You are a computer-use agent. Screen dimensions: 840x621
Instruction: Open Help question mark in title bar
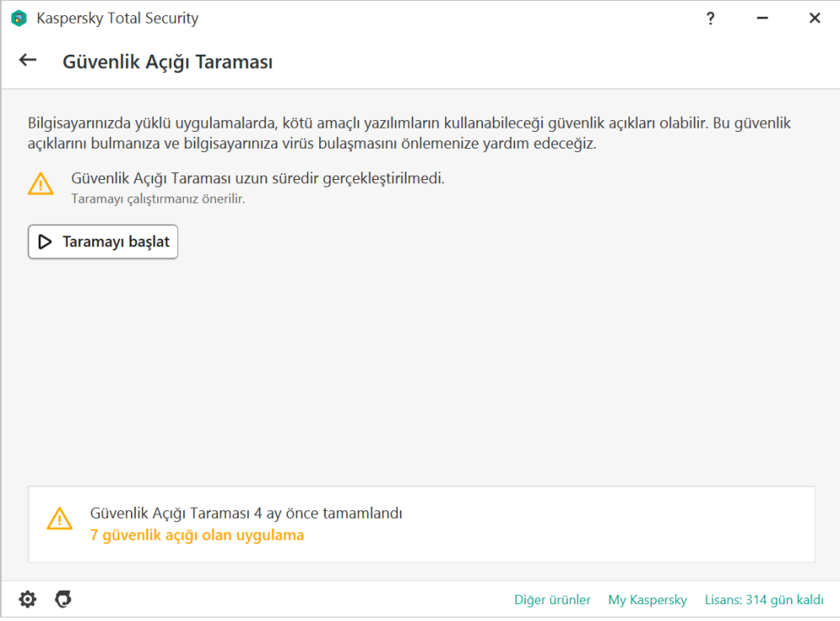tap(711, 18)
